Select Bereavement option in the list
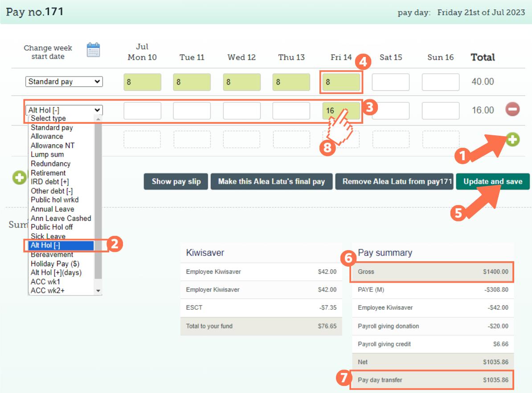The image size is (532, 393). [52, 255]
